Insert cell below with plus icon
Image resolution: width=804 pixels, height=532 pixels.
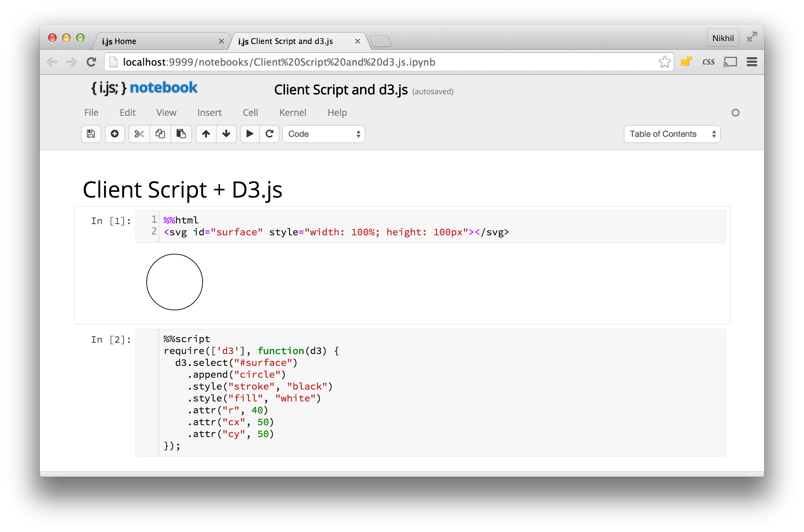[115, 134]
